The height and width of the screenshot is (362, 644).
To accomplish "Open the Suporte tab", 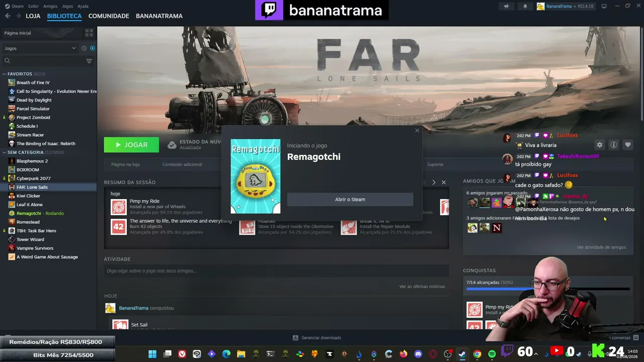I will point(435,164).
